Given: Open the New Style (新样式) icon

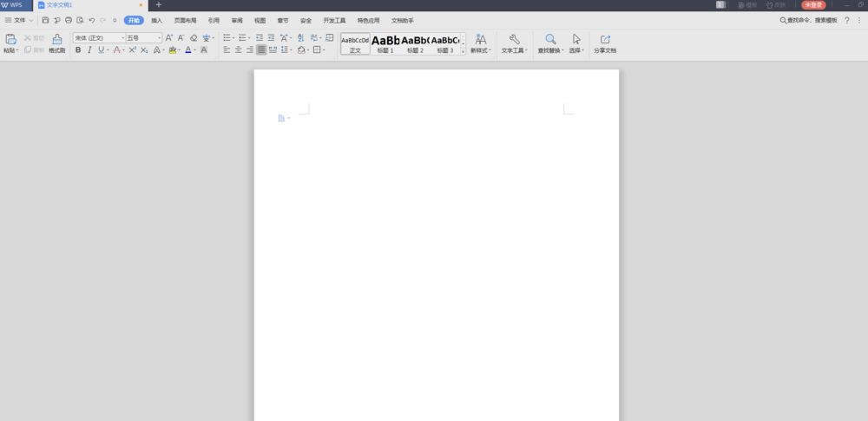Looking at the screenshot, I should (481, 39).
